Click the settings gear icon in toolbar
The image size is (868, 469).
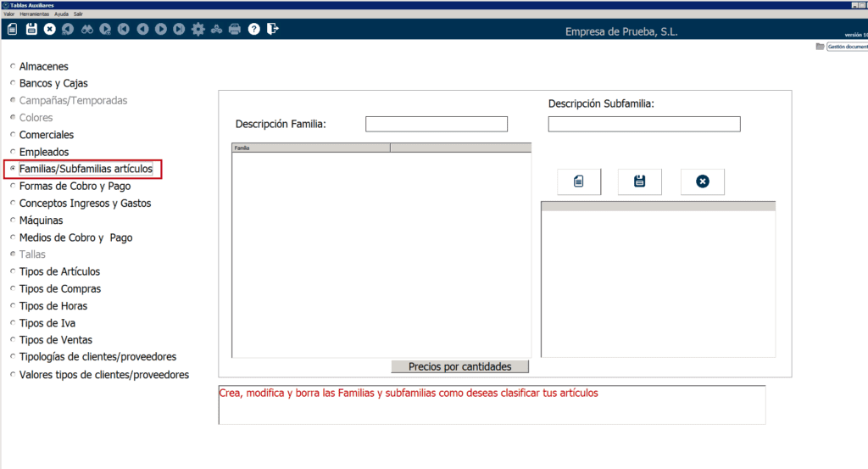click(198, 30)
